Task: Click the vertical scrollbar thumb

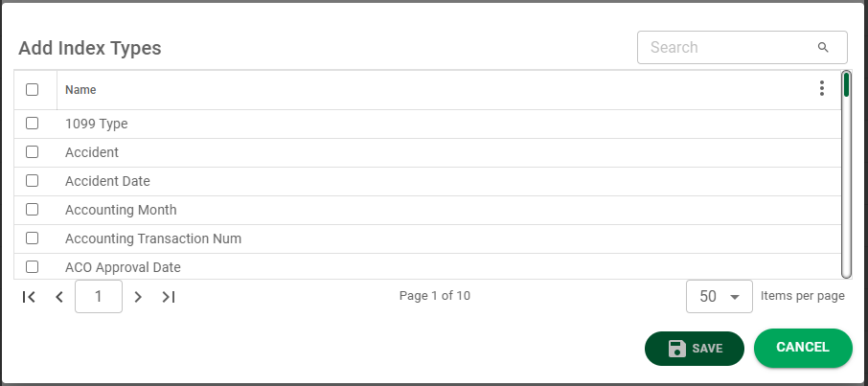Action: point(846,84)
